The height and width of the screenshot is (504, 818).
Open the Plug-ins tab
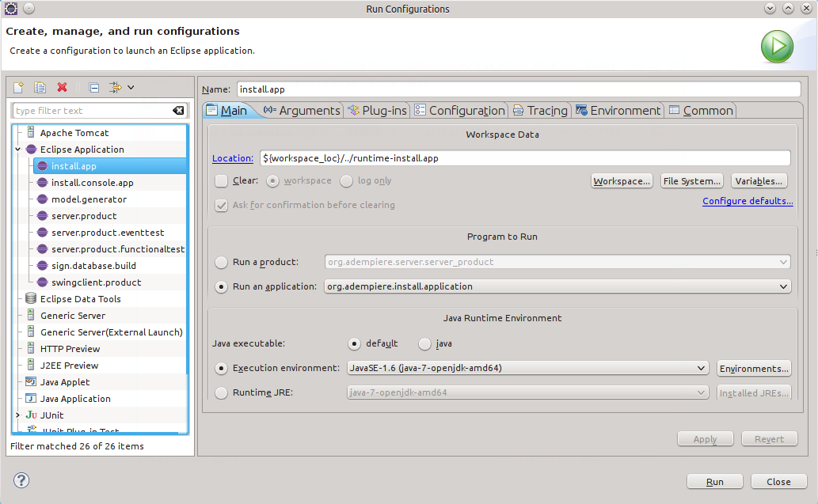click(x=377, y=111)
